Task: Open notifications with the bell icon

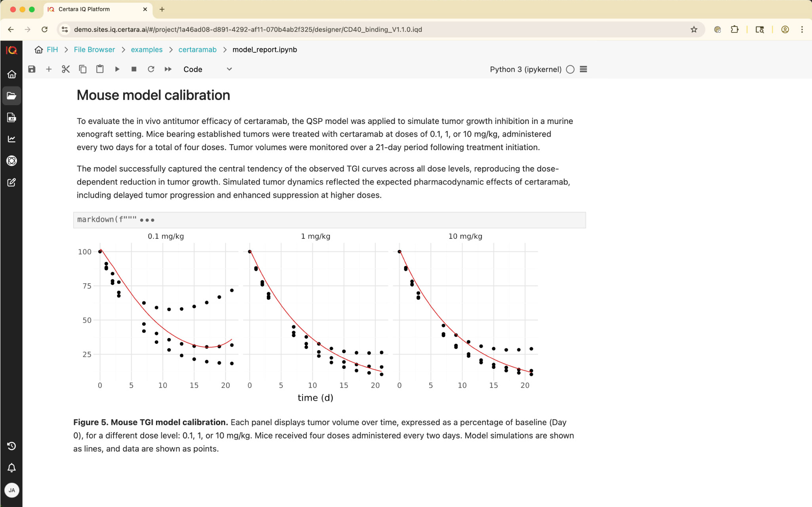Action: pyautogui.click(x=11, y=468)
